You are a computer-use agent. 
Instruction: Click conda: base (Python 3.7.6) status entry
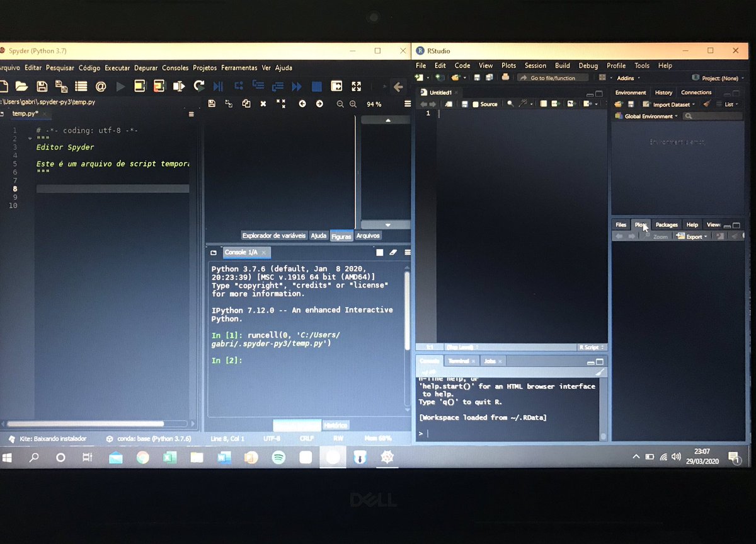click(x=148, y=439)
